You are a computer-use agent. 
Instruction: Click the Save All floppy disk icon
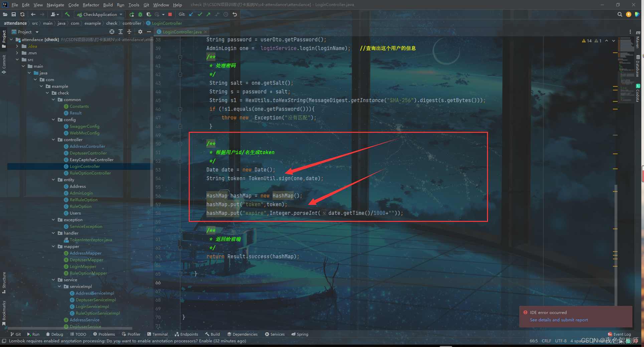coord(14,14)
